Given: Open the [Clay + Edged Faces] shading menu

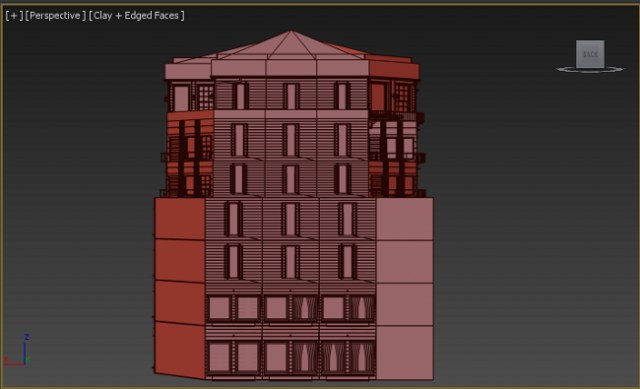Looking at the screenshot, I should tap(137, 16).
